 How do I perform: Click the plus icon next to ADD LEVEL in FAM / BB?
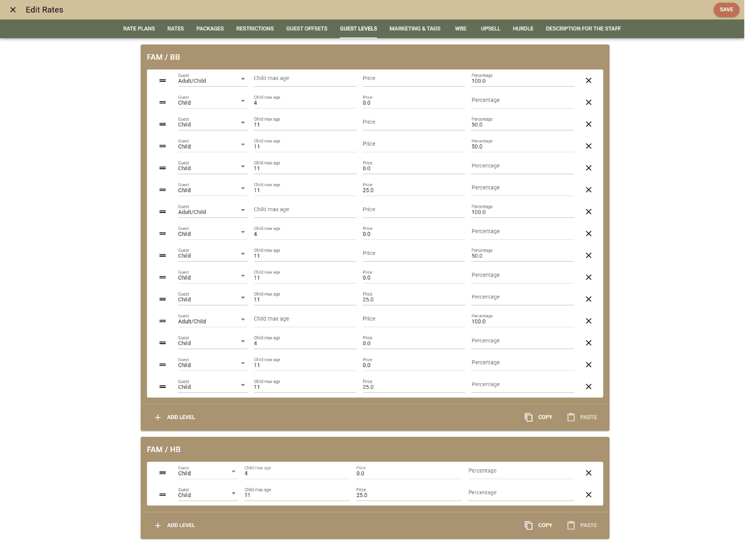158,417
